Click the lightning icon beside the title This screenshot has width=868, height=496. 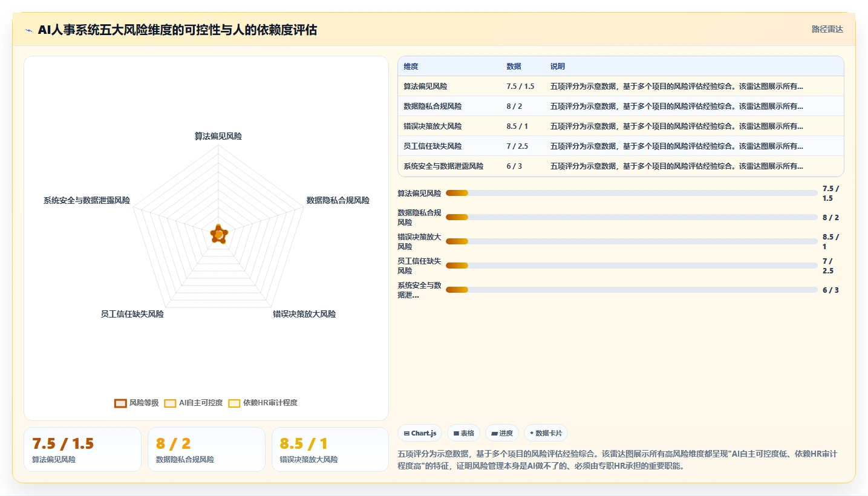29,30
